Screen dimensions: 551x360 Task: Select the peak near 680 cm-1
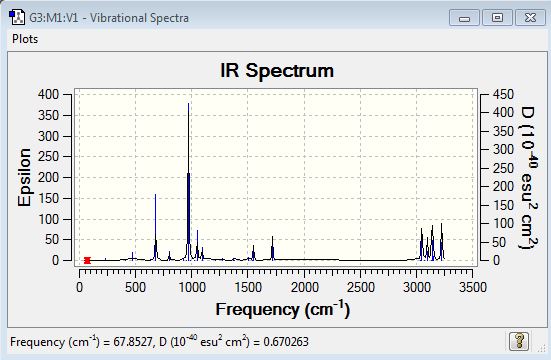click(155, 227)
